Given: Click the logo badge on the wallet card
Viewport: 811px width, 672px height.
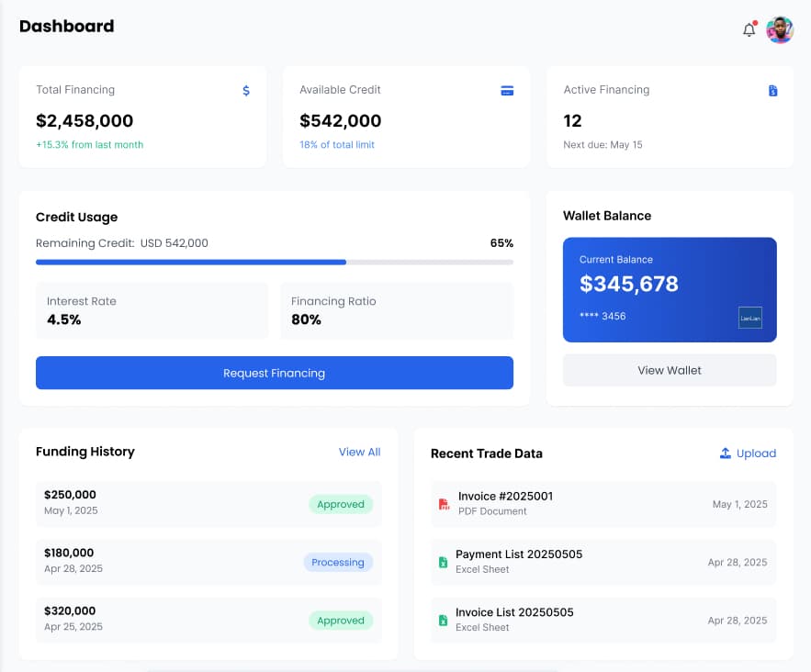Looking at the screenshot, I should coord(750,318).
